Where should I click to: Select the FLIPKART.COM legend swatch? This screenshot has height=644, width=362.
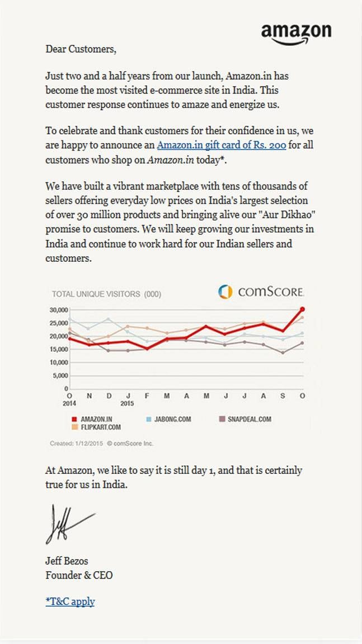pyautogui.click(x=74, y=427)
